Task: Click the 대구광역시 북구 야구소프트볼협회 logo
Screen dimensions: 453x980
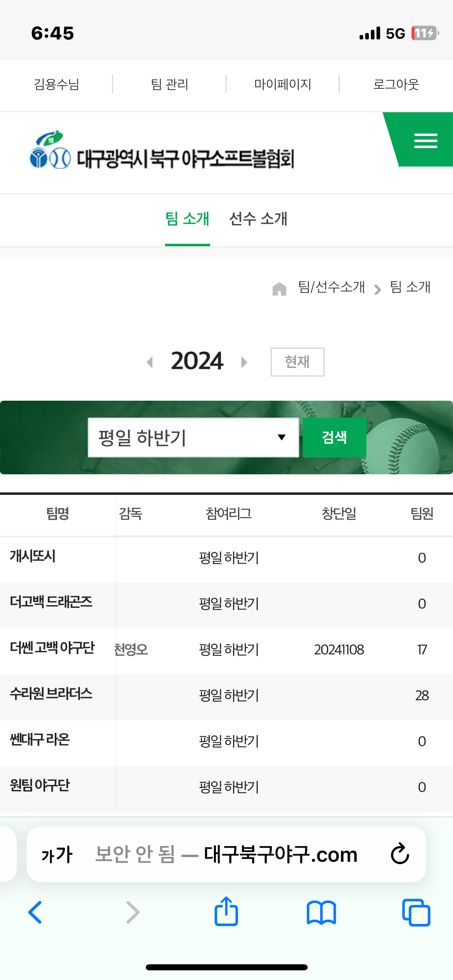Action: pyautogui.click(x=161, y=150)
